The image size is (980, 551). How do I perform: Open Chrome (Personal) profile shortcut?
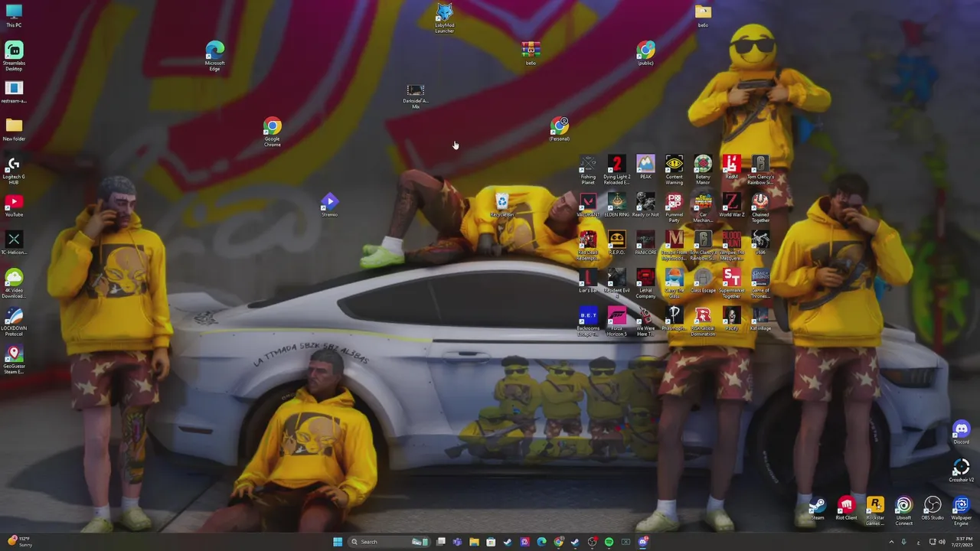tap(560, 129)
